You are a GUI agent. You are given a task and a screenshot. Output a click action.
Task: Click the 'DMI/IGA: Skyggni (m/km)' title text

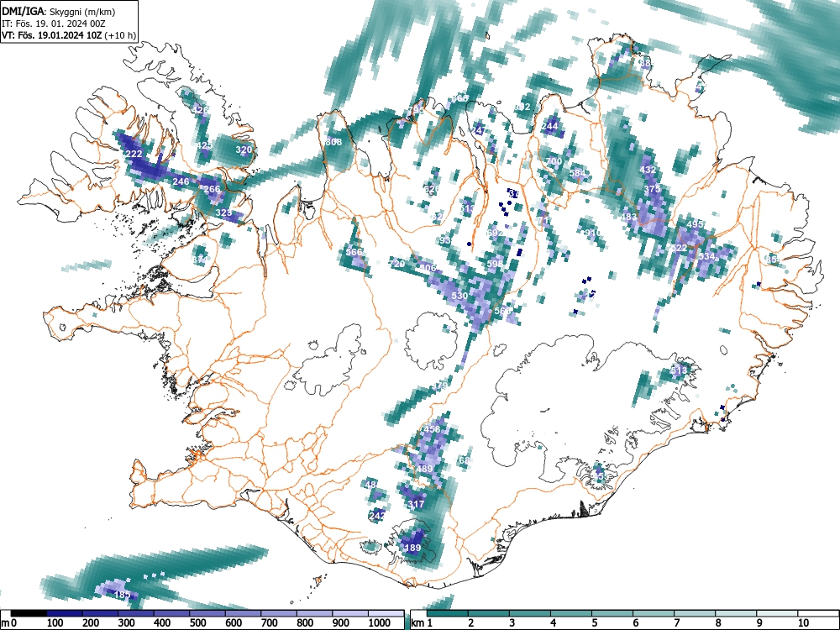pyautogui.click(x=59, y=11)
